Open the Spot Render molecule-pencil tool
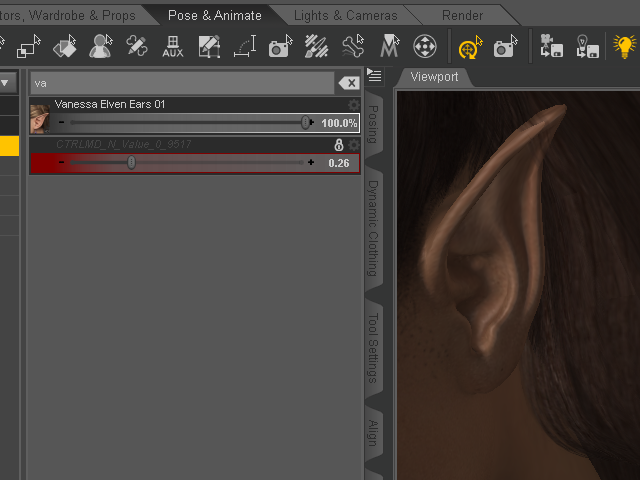 coord(137,46)
